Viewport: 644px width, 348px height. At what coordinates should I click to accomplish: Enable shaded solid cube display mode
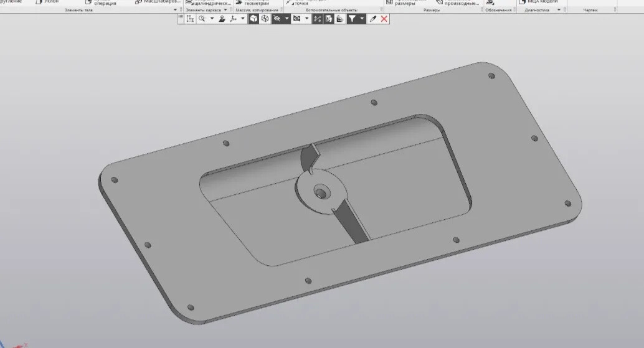(x=254, y=19)
